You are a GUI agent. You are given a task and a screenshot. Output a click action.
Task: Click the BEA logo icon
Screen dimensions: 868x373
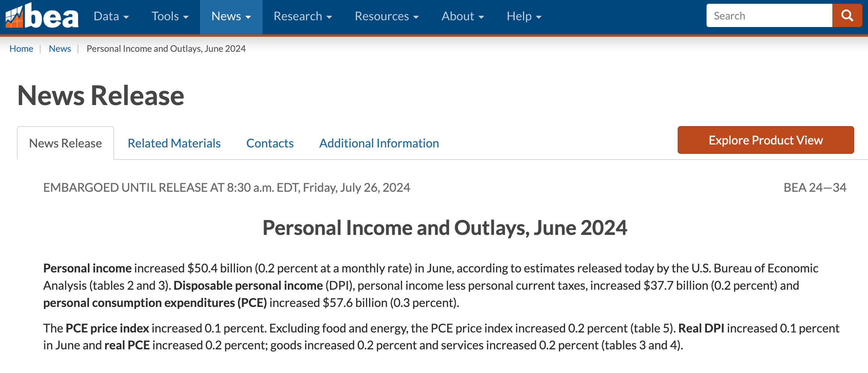click(41, 16)
